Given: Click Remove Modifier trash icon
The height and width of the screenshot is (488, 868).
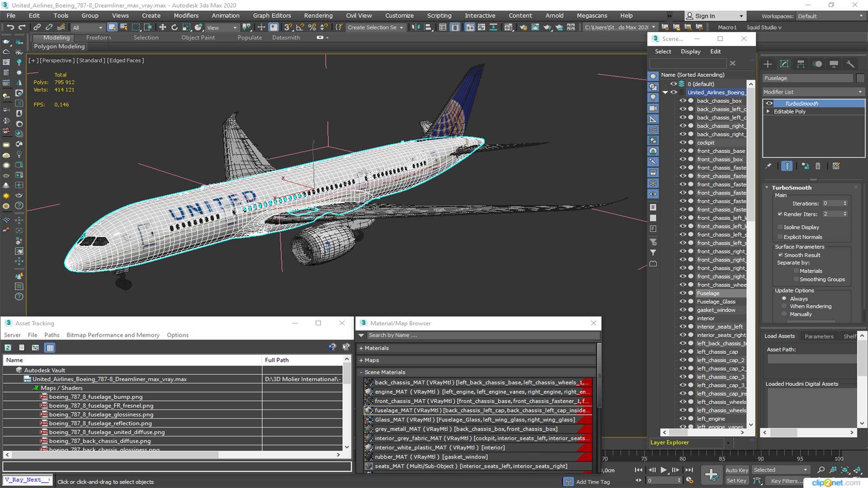Looking at the screenshot, I should point(818,166).
